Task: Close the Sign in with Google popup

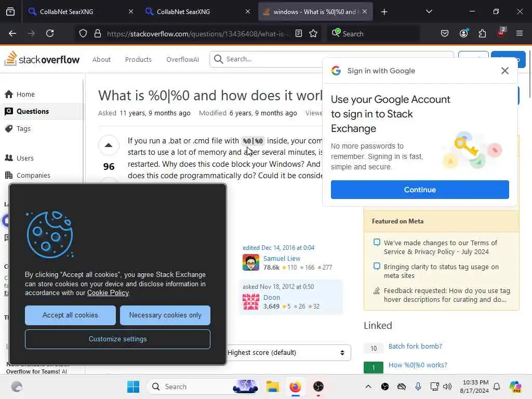Action: click(505, 71)
